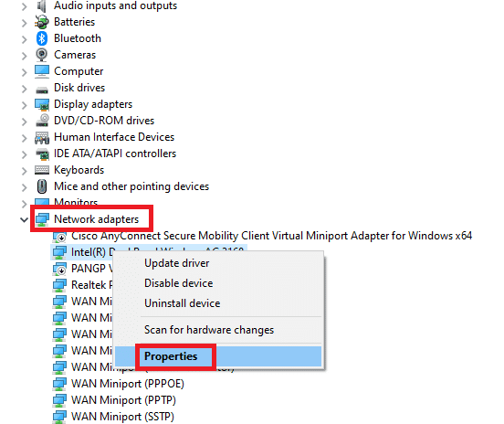Expand the Audio inputs and outputs node
The width and height of the screenshot is (504, 424).
click(x=24, y=6)
